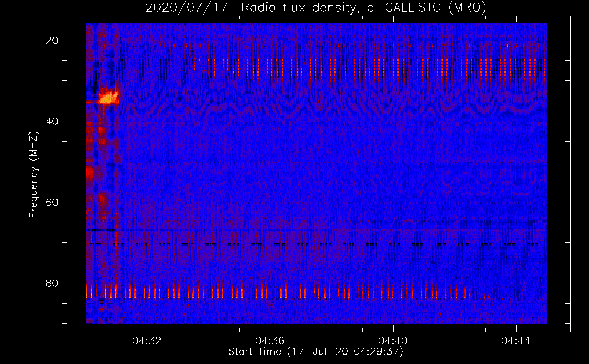Click the 20 MHz frequency tick label

point(52,40)
